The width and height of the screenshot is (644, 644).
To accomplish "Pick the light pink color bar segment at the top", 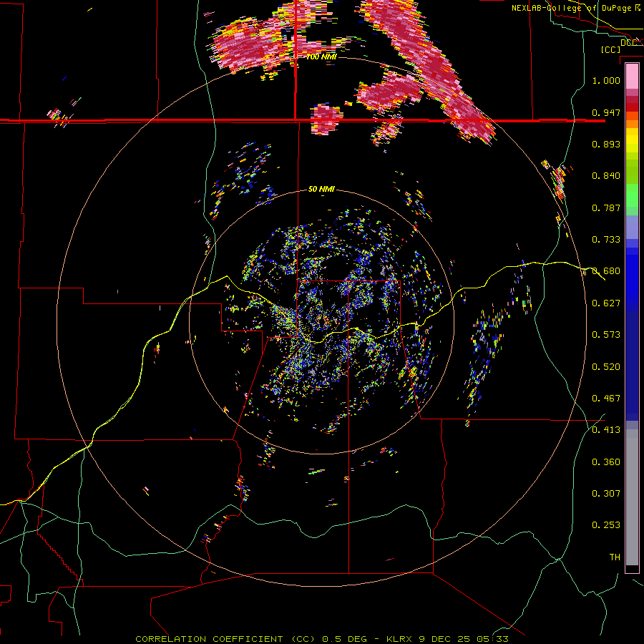I will tap(632, 77).
